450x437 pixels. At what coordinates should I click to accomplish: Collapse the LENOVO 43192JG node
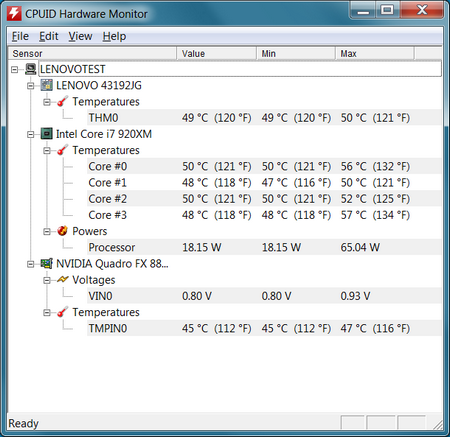point(31,86)
